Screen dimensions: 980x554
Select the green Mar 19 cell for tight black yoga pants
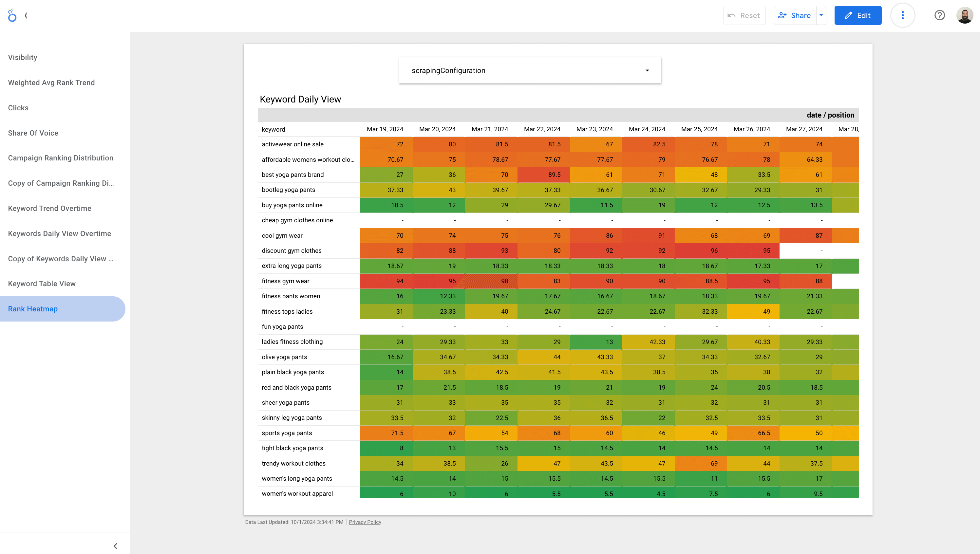pyautogui.click(x=386, y=448)
